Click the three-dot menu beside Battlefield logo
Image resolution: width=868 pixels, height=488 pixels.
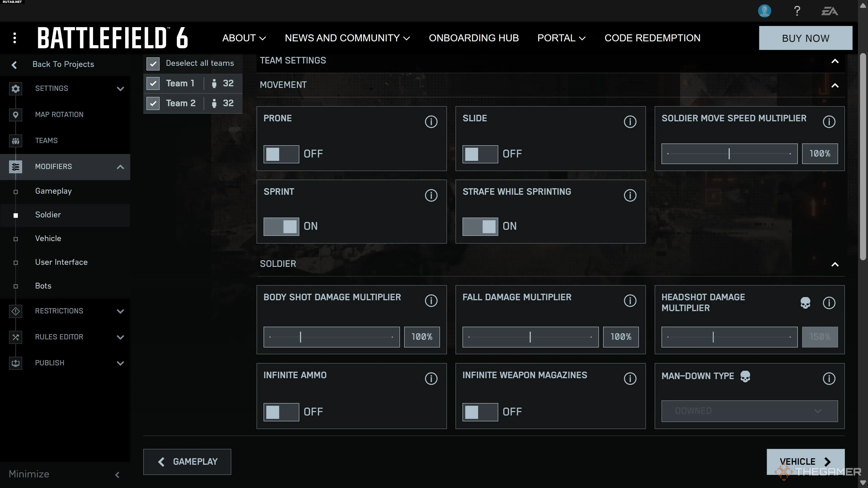coord(14,38)
